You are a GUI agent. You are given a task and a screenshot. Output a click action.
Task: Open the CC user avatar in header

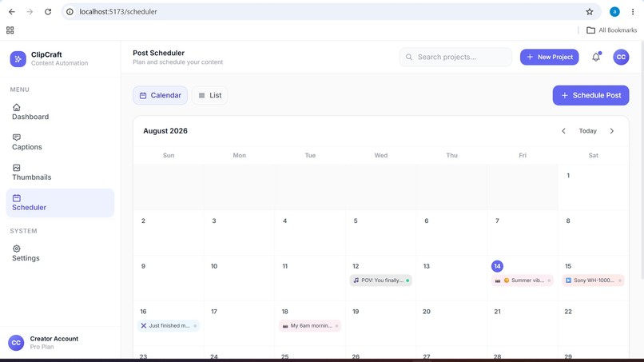[x=621, y=57]
